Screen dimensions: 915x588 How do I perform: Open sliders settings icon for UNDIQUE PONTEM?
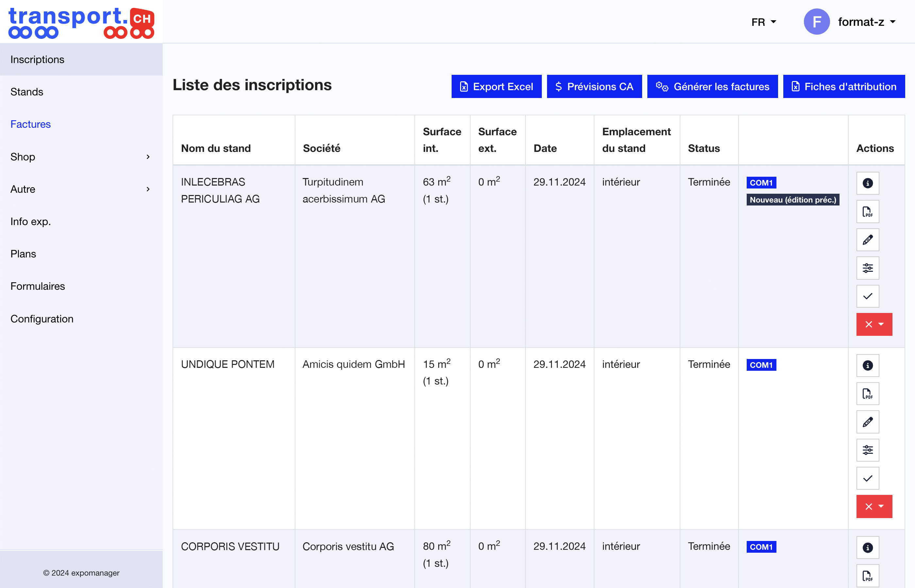pos(867,450)
